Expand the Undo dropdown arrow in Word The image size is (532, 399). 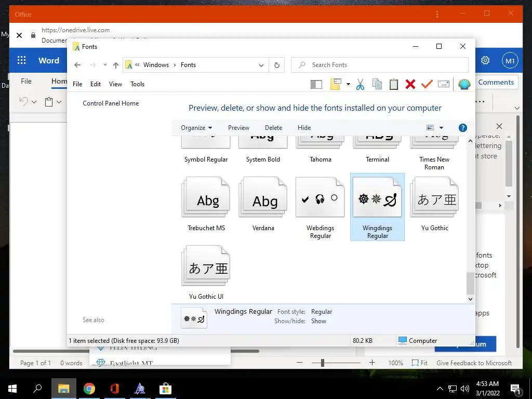tap(34, 102)
